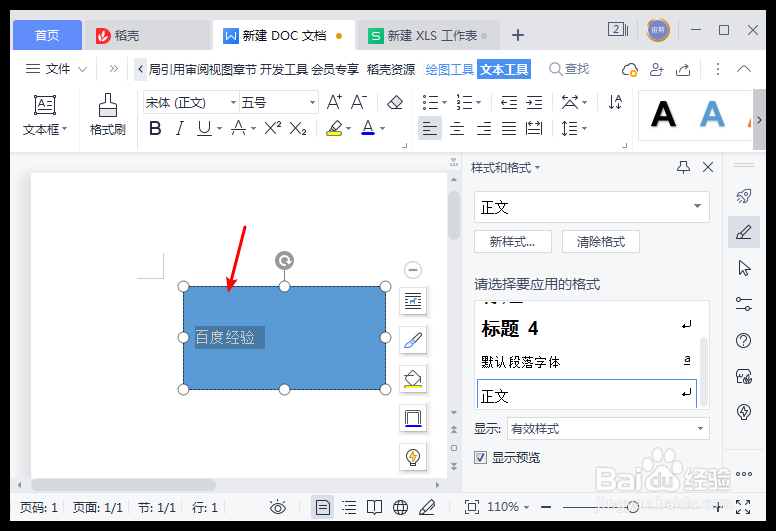Insert bulleted list
The height and width of the screenshot is (531, 776).
(x=430, y=102)
